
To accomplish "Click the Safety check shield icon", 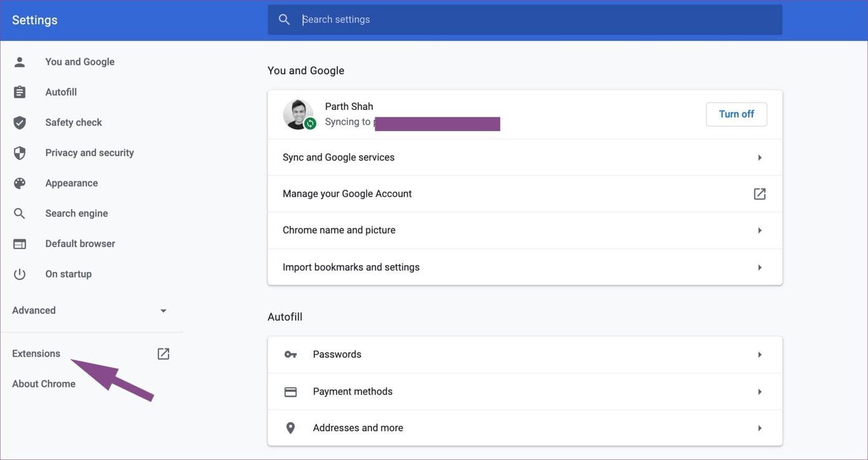I will point(20,122).
